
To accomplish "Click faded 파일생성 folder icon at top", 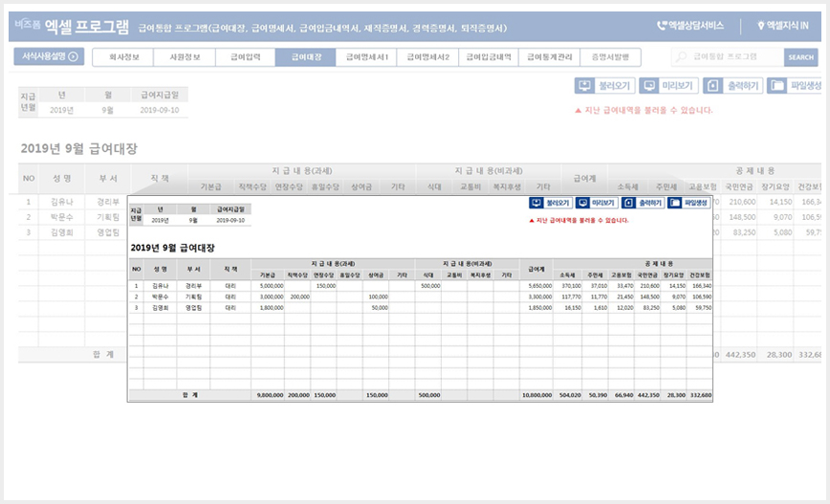I will [777, 86].
